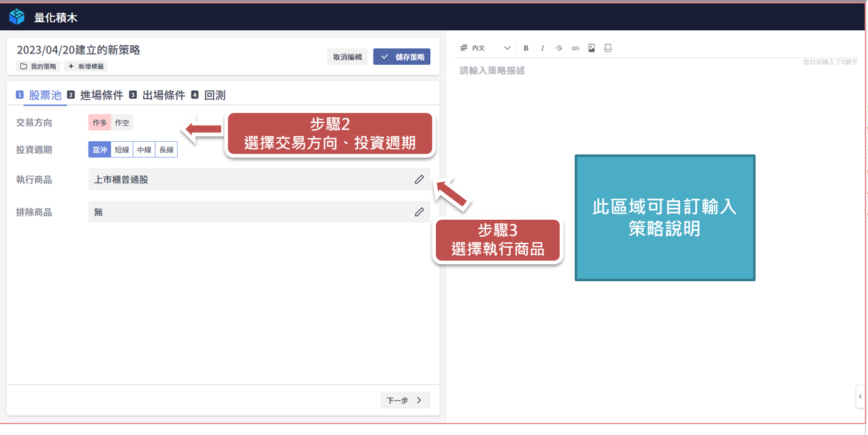This screenshot has width=868, height=435.
Task: Switch to the 回測 tab
Action: (x=214, y=95)
